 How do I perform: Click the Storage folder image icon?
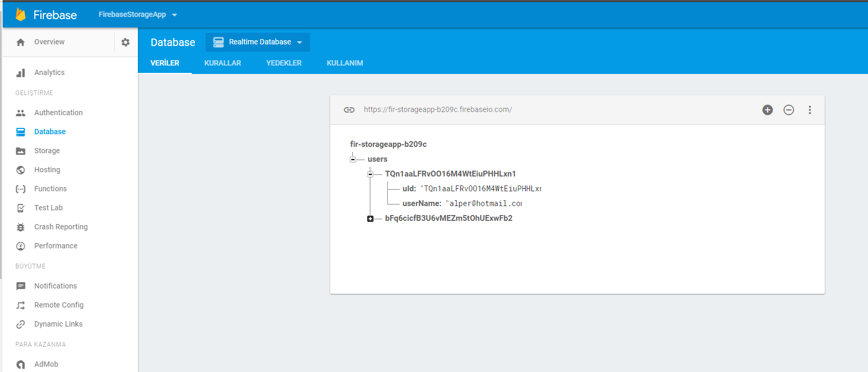coord(21,151)
